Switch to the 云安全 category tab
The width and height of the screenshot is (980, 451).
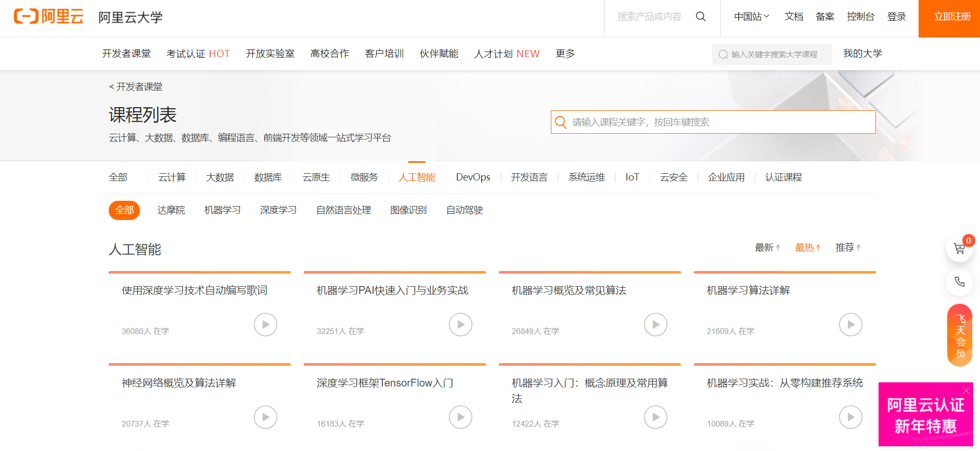(x=674, y=177)
